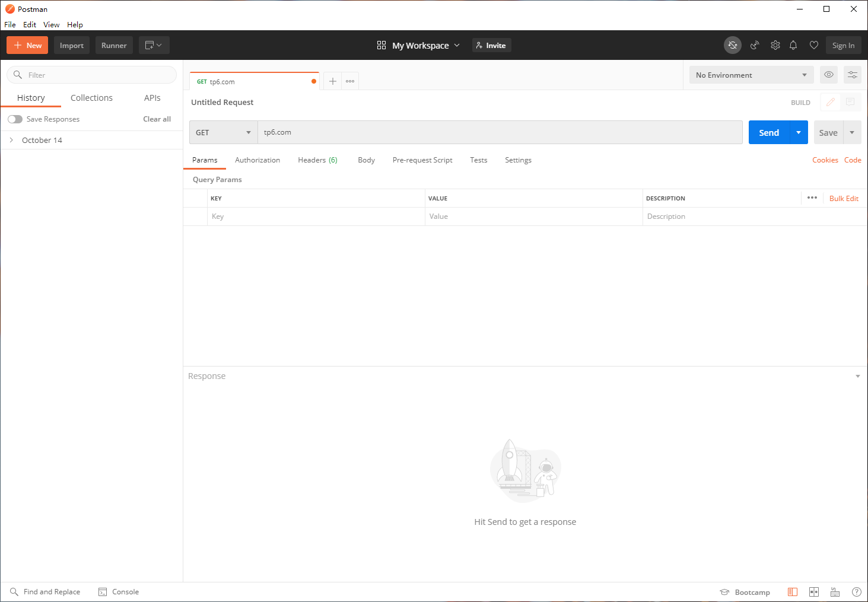Open the comments icon near BUILD
The image size is (868, 602).
click(850, 102)
